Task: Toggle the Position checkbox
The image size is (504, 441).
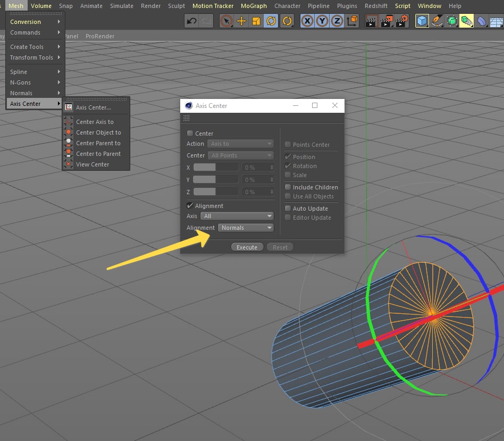Action: coord(288,156)
